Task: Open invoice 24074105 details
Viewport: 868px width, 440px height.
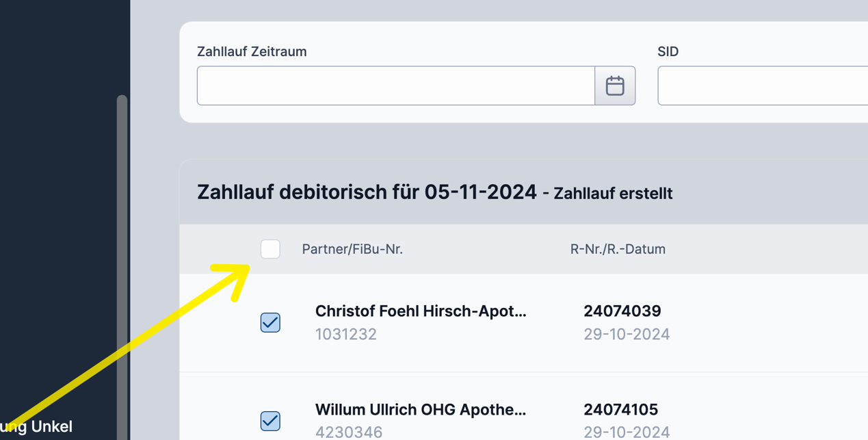Action: 620,409
